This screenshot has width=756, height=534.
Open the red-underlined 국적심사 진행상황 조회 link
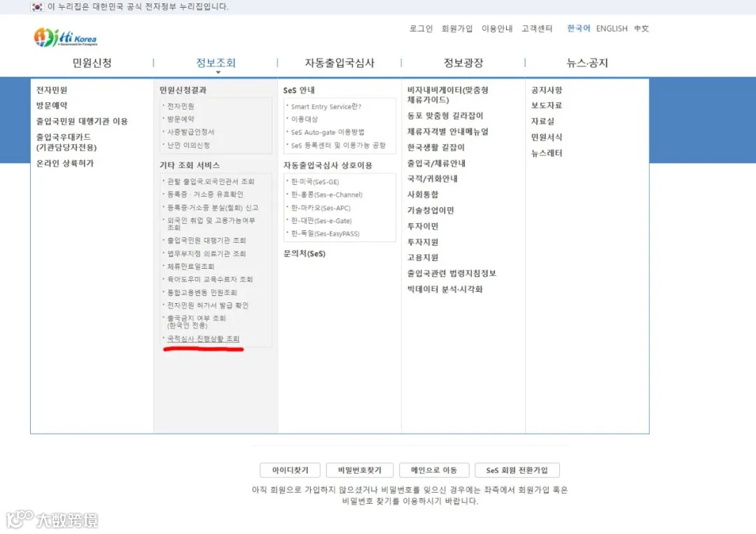coord(204,338)
